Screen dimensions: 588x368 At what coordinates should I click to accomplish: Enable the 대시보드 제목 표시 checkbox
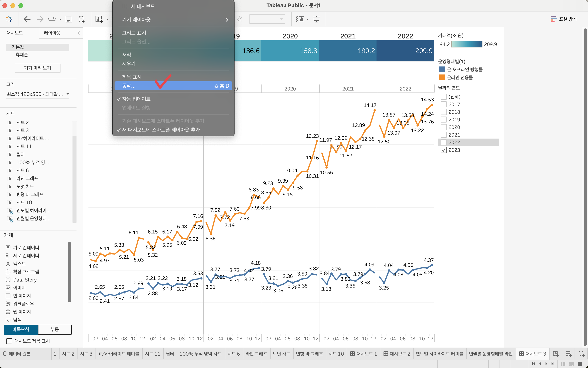point(9,341)
